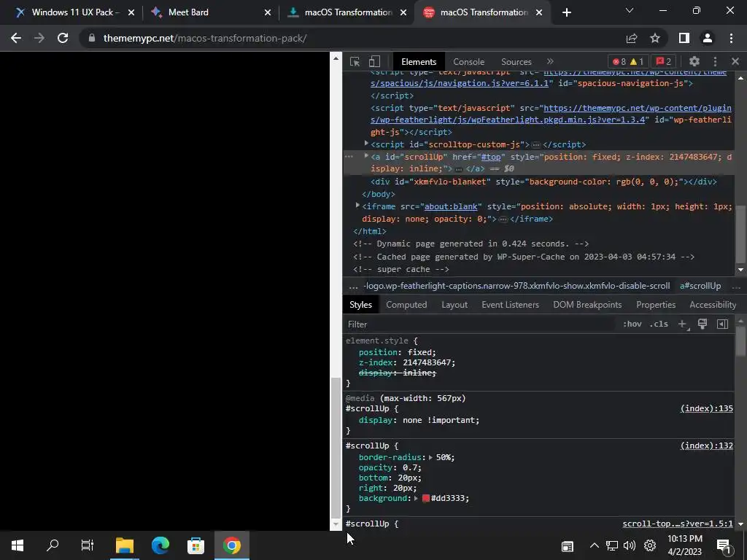The image size is (747, 560).
Task: Open the 1 warning counter
Action: [637, 61]
